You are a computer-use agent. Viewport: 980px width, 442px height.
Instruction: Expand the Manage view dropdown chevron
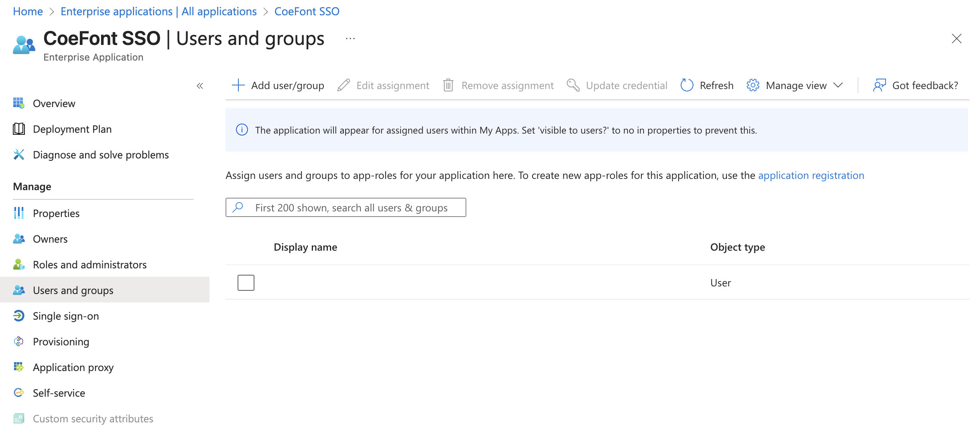[x=838, y=85]
